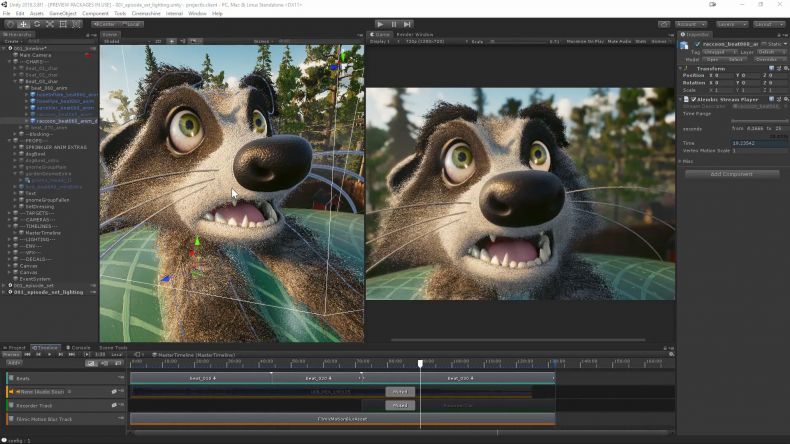Screen dimensions: 790x444
Task: Toggle the Static checkbox
Action: click(764, 44)
